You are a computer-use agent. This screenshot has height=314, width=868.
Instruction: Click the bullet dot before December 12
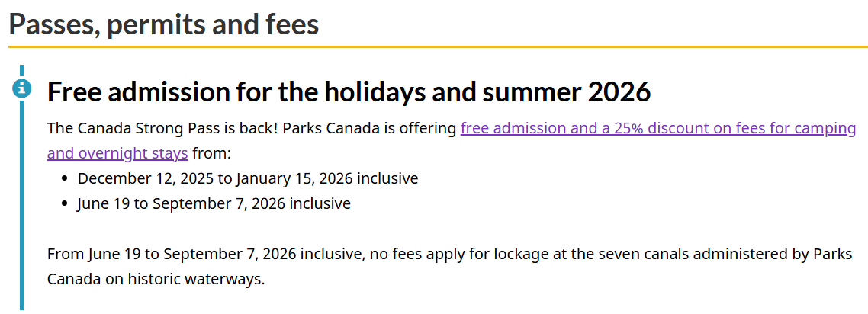pyautogui.click(x=65, y=180)
